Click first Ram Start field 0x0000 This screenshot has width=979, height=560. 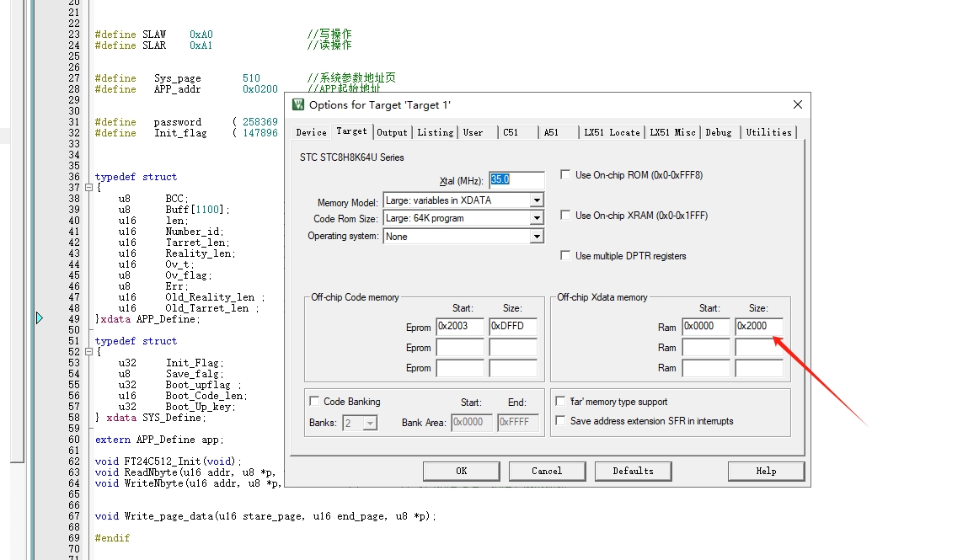click(706, 326)
